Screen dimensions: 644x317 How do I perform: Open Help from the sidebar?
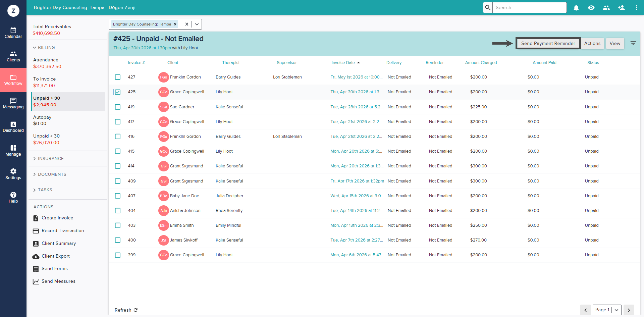pyautogui.click(x=13, y=198)
